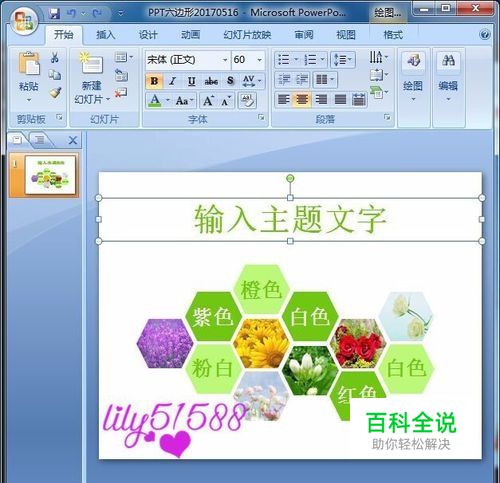Open the 审阅 ribbon tab
The image size is (500, 483).
(304, 35)
